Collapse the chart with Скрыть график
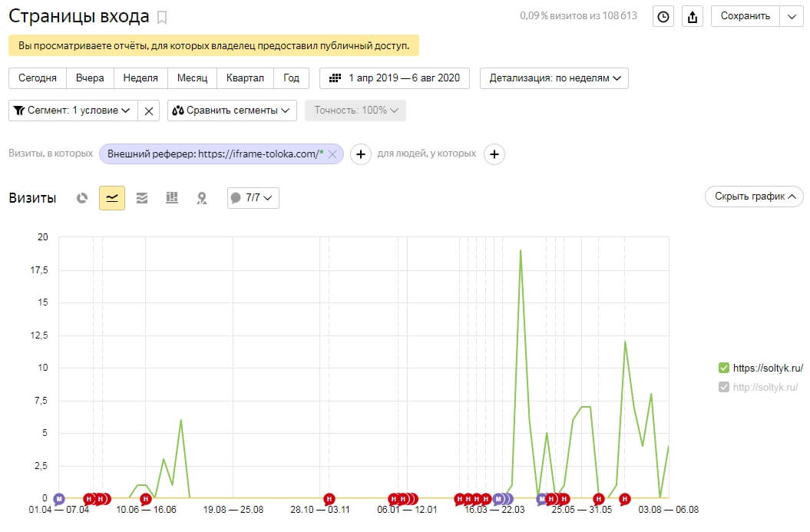This screenshot has width=810, height=532. coord(754,197)
